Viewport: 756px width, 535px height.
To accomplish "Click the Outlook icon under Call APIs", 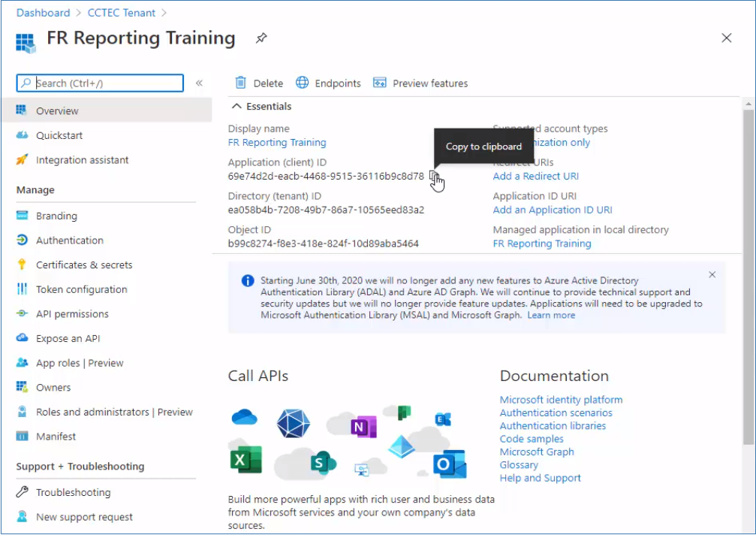I will point(450,464).
